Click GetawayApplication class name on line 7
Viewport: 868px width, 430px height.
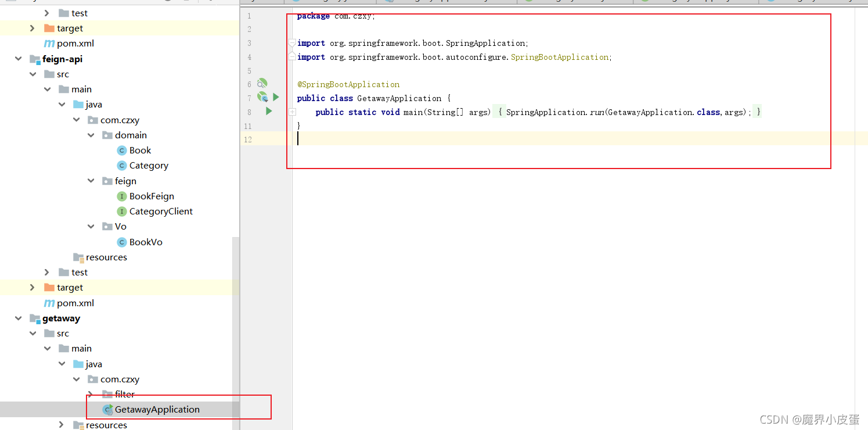(x=399, y=98)
